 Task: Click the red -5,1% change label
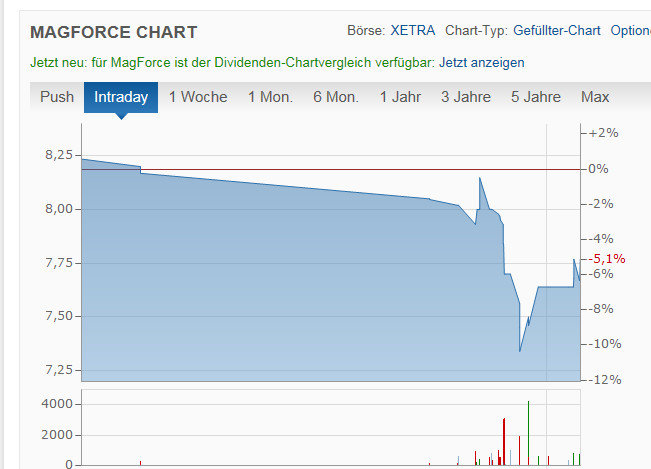607,258
